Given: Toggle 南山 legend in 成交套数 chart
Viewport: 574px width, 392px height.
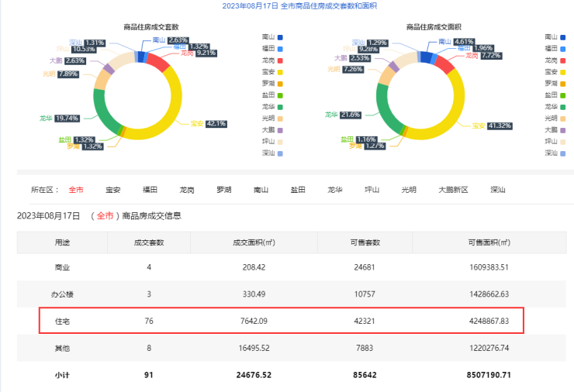Looking at the screenshot, I should 272,36.
